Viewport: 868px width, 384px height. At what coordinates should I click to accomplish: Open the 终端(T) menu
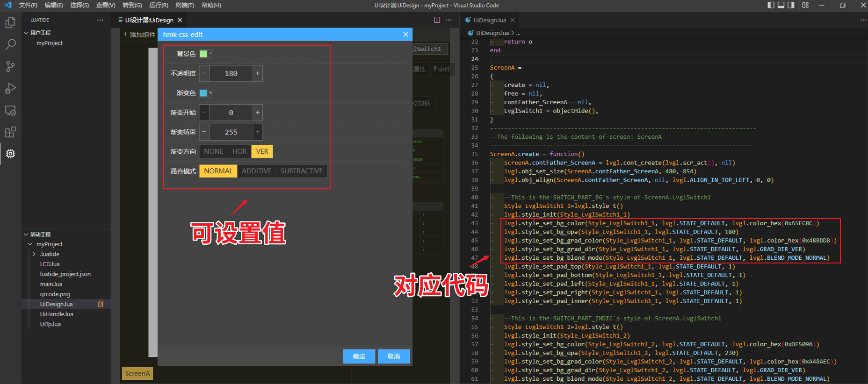(x=185, y=5)
